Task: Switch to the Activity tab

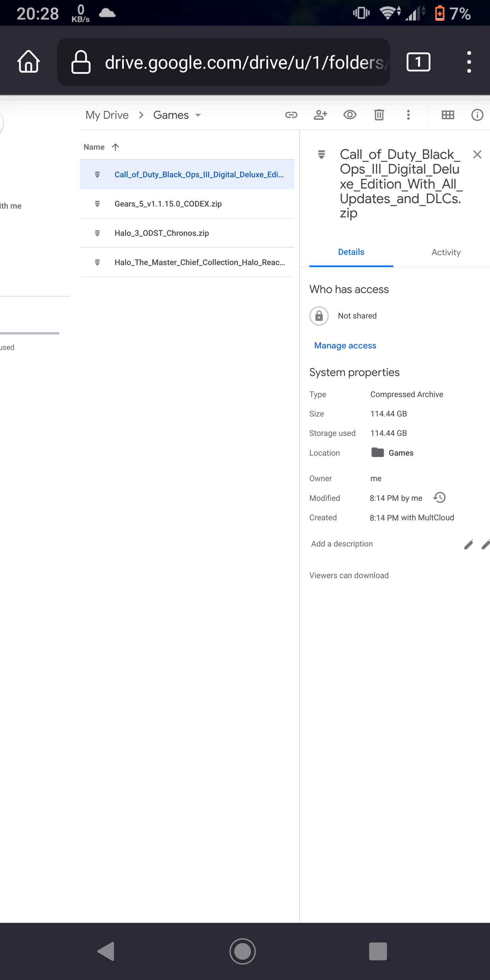Action: [446, 252]
